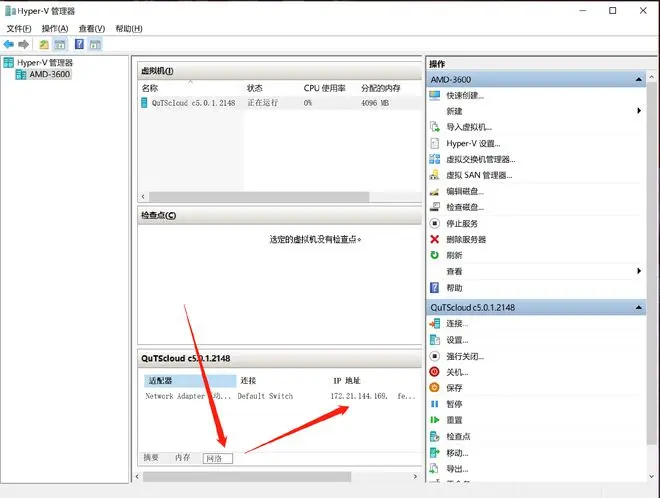This screenshot has height=498, width=660.
Task: Click the Back arrow toolbar icon
Action: point(8,44)
